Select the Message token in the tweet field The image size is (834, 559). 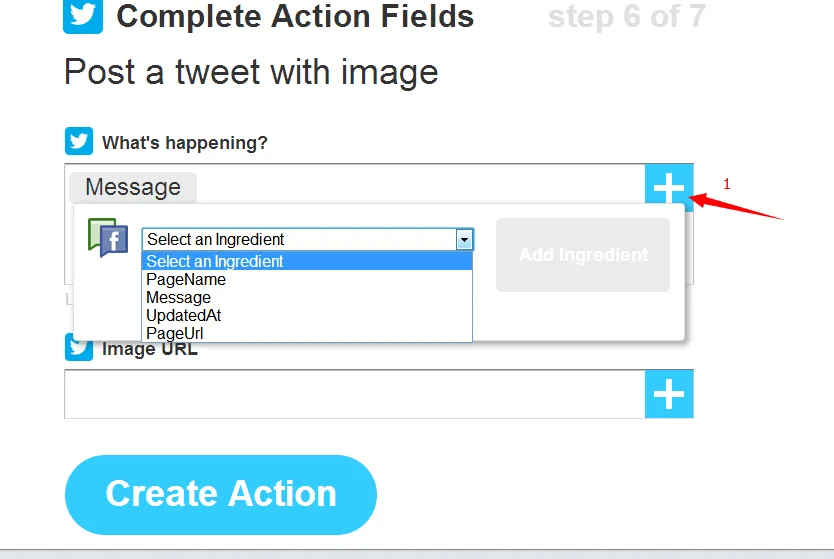point(133,187)
